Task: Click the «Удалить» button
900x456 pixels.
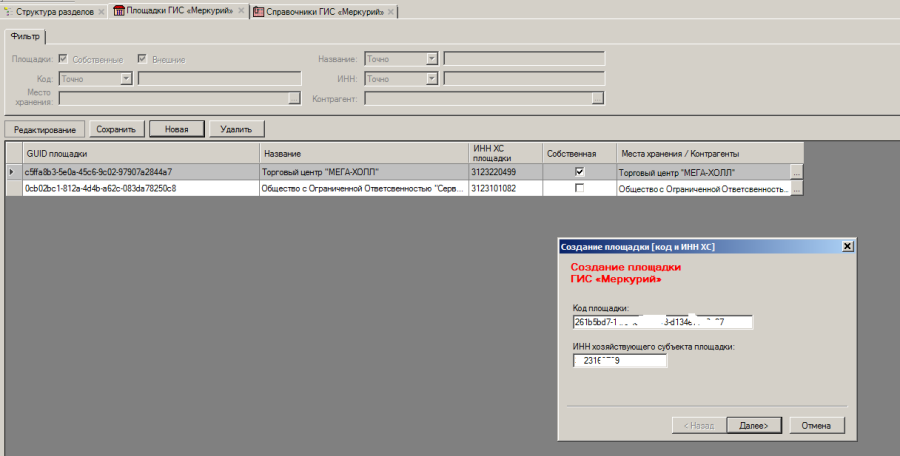Action: (236, 129)
